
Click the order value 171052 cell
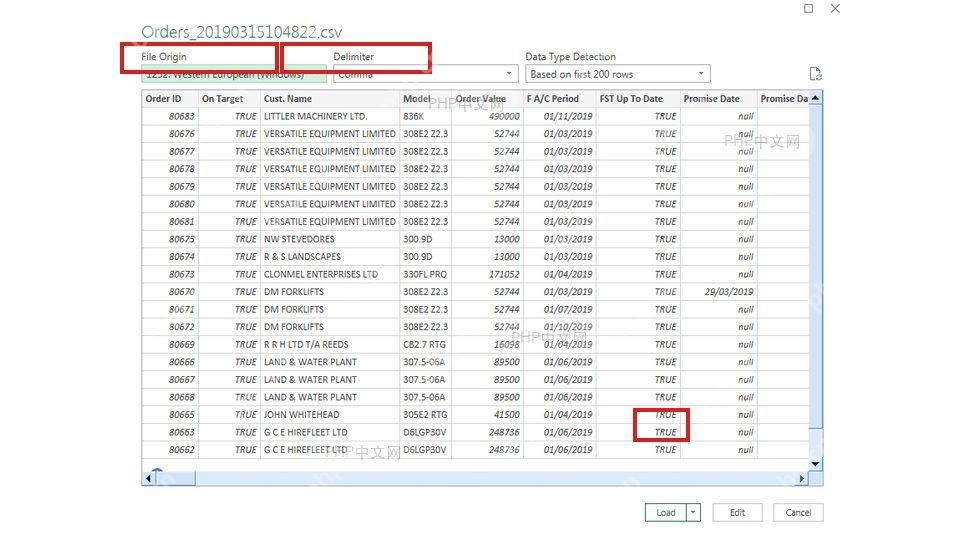tap(487, 274)
